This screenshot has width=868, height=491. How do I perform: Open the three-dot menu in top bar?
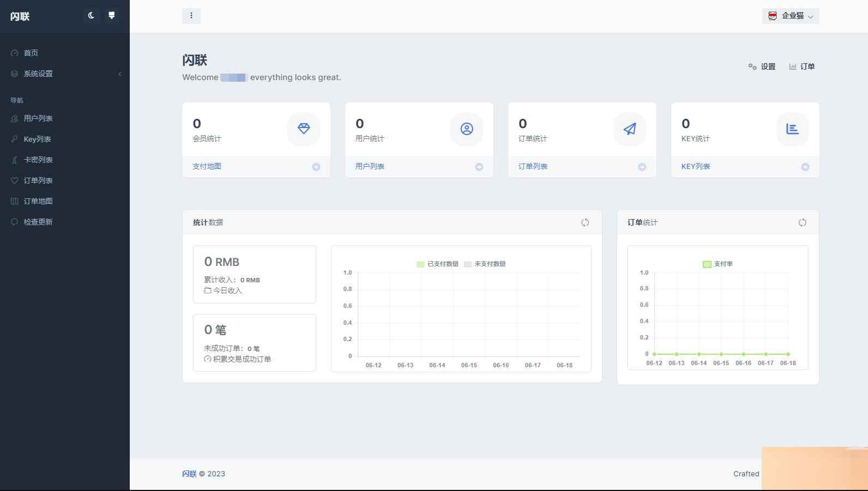(191, 16)
